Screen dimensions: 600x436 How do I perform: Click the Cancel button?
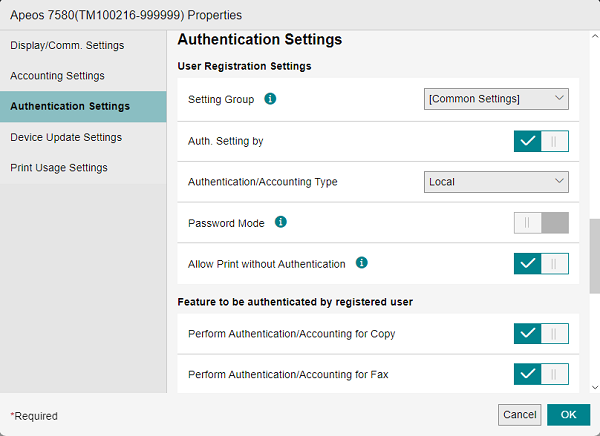click(x=520, y=415)
